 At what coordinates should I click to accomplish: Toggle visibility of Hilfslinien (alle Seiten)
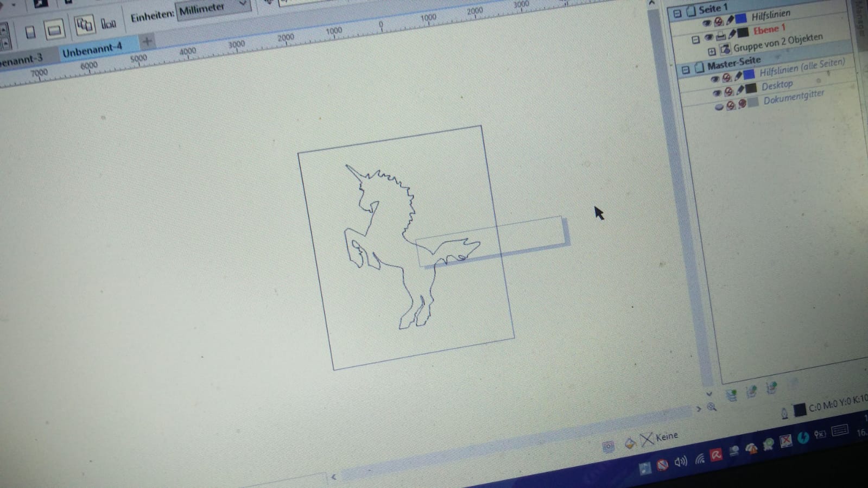(x=715, y=79)
